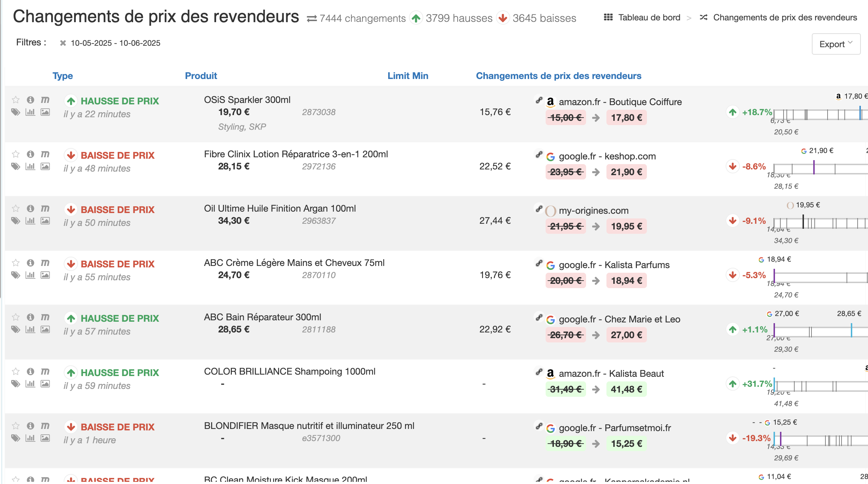Open tags icon for Oil Ultime Huile row
This screenshot has height=484, width=868.
pyautogui.click(x=15, y=221)
